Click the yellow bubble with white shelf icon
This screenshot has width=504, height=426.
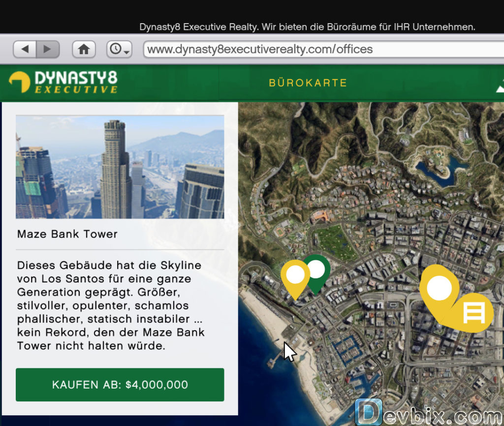click(x=474, y=312)
